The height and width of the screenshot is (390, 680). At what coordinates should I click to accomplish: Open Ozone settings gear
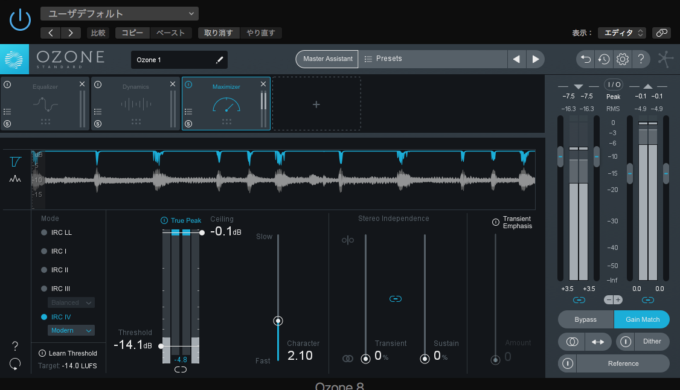(623, 59)
